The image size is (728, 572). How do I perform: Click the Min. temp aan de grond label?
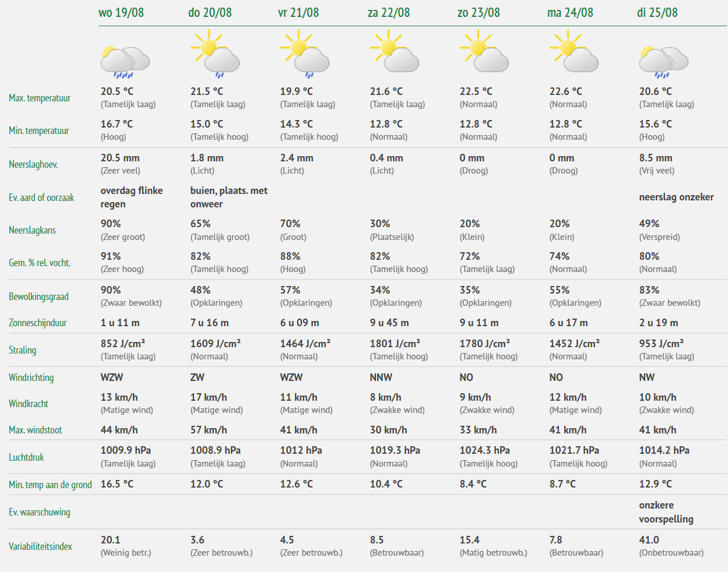50,485
